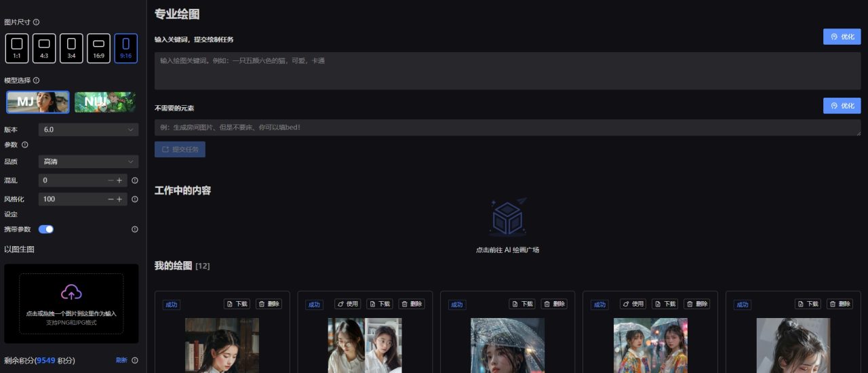Open the white-shirt two-panel thumbnail

pyautogui.click(x=365, y=345)
